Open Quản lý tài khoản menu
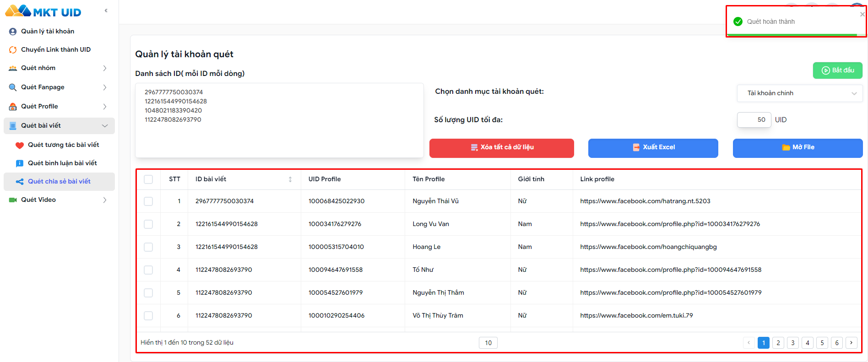Screen dimensions: 868x362 (x=48, y=32)
